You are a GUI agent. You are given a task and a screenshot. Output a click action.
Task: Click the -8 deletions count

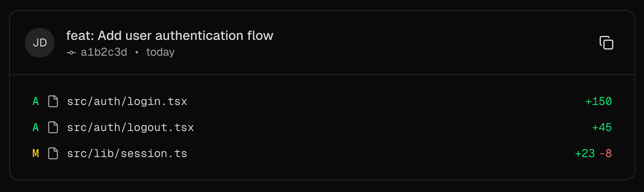[x=606, y=153]
